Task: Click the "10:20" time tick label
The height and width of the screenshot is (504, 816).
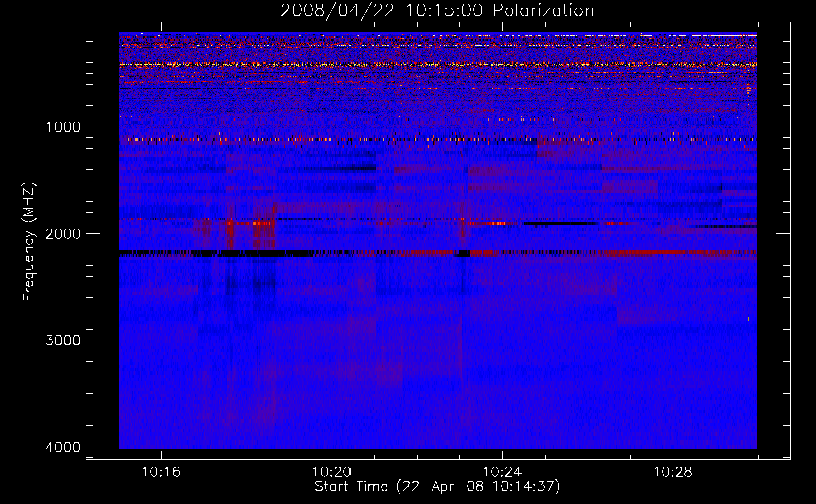Action: tap(331, 472)
